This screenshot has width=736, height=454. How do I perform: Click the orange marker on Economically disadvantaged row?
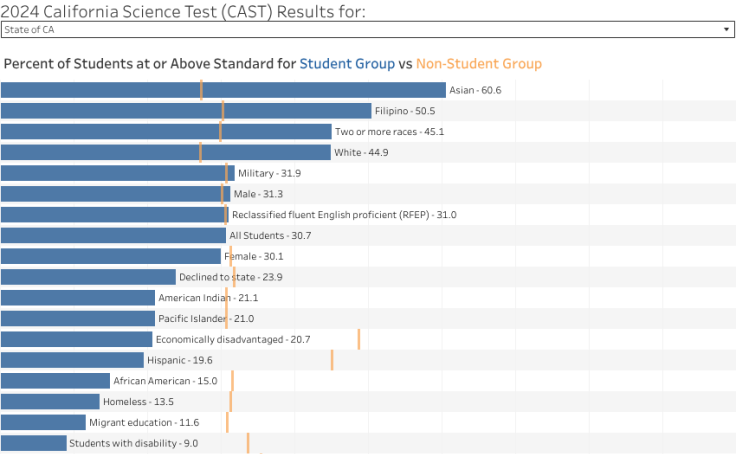point(358,339)
